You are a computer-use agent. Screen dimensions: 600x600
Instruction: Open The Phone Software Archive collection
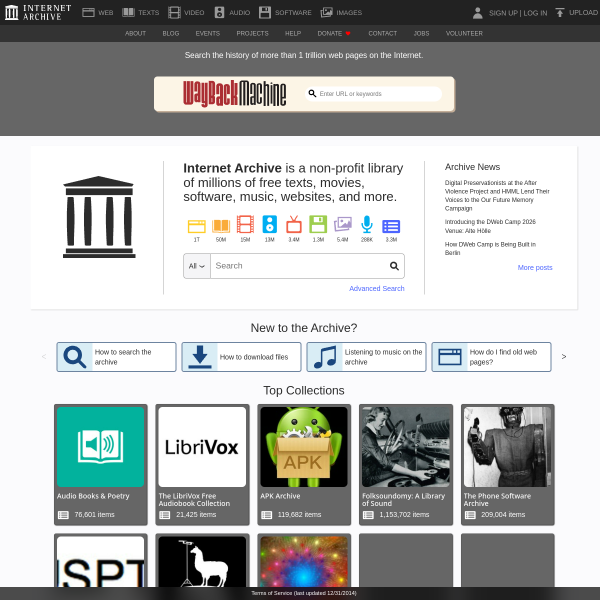point(508,465)
